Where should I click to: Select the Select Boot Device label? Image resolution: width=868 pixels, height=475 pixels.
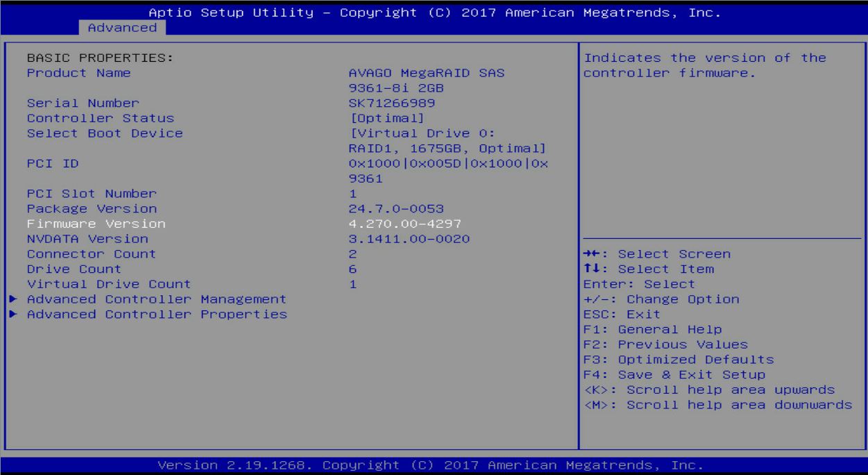coord(105,133)
